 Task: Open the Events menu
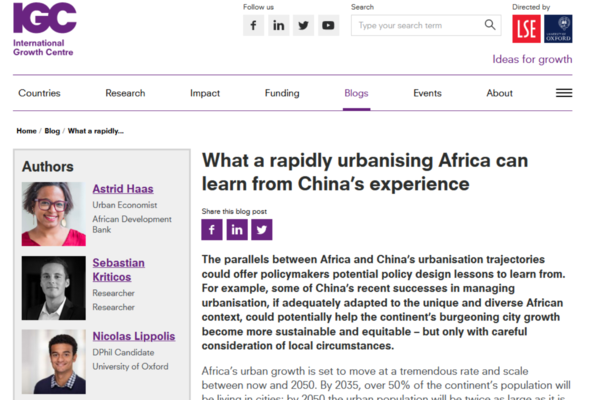(x=427, y=93)
